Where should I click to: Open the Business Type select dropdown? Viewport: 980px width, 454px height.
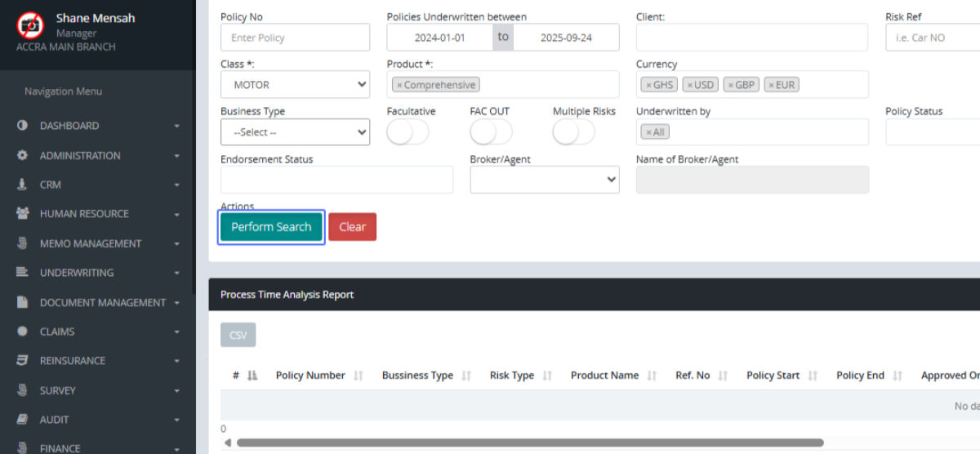(x=295, y=132)
